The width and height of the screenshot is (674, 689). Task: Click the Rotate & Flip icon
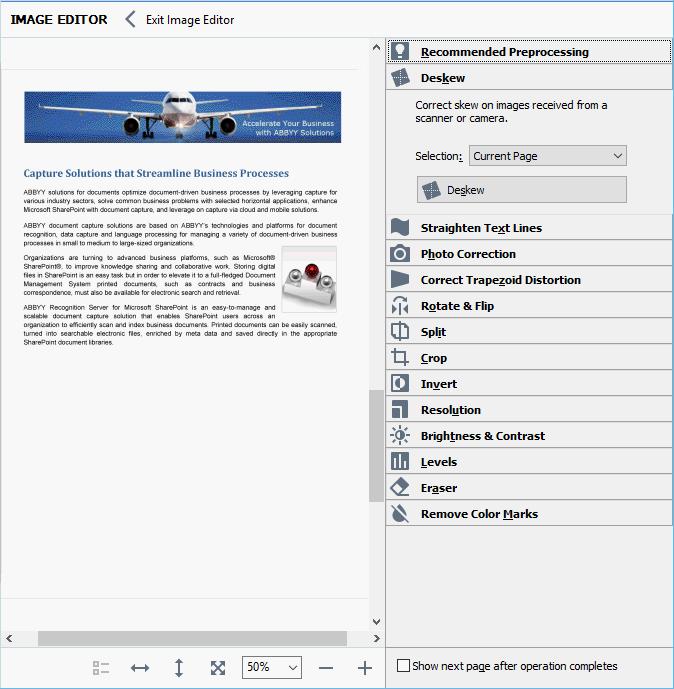400,305
